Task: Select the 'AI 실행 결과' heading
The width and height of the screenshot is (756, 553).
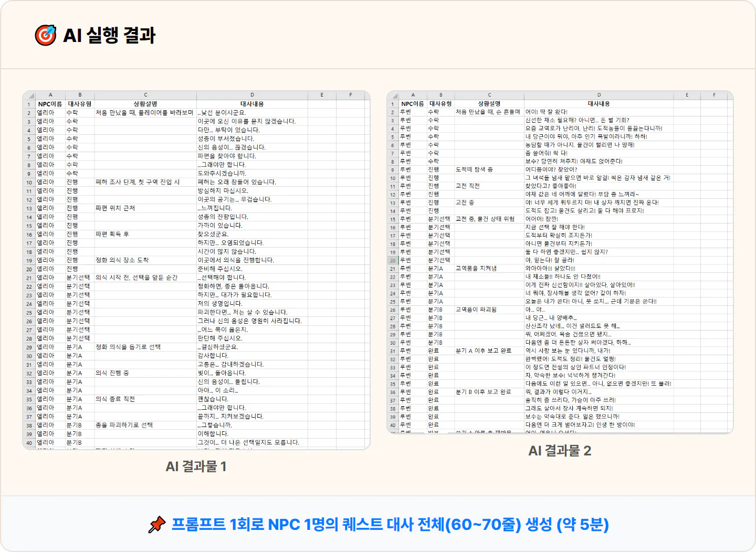Action: click(x=109, y=35)
